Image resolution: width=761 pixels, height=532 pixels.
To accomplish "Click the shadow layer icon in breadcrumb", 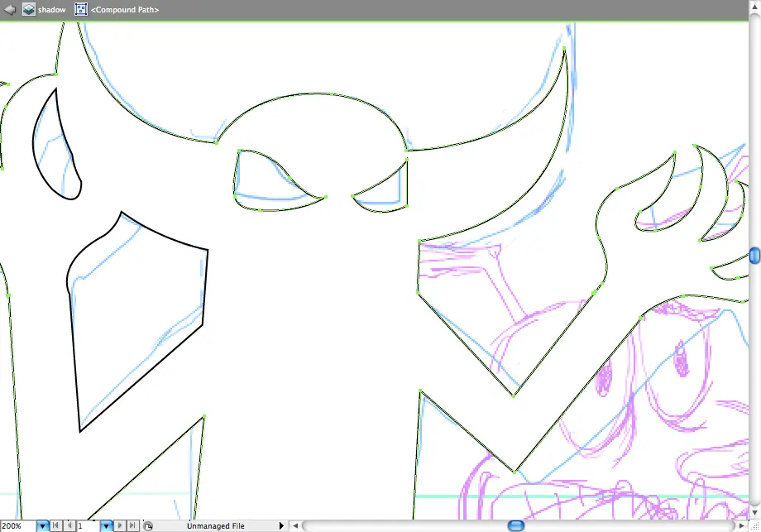I will [29, 9].
